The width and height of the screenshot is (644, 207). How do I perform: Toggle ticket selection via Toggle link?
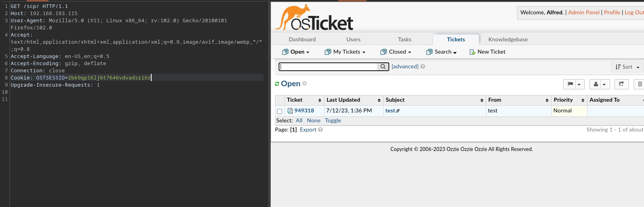pos(333,120)
